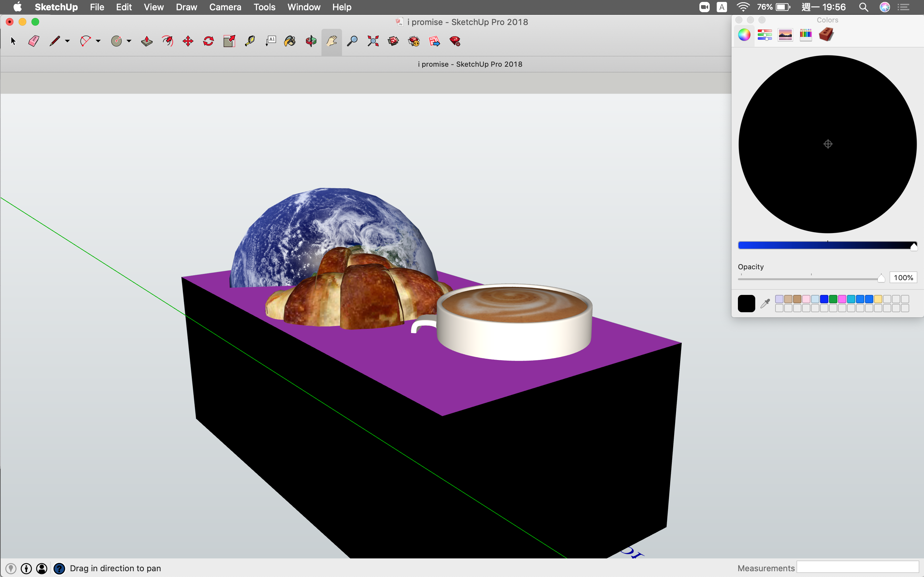Activate the Rotate tool

209,41
